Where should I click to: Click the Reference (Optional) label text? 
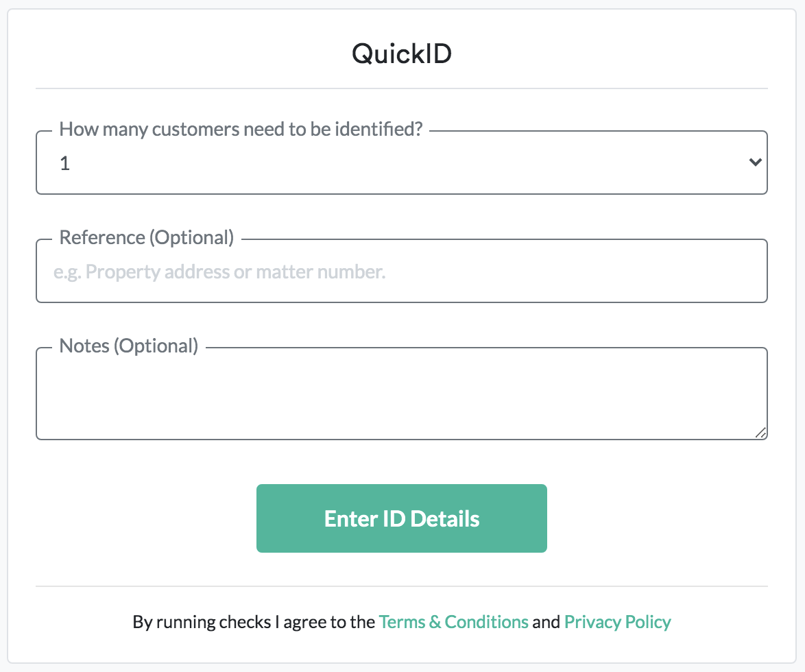[147, 238]
